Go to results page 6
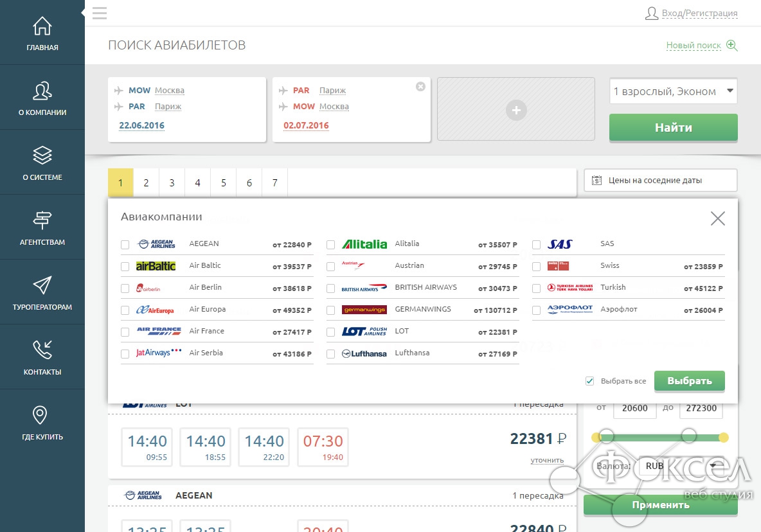This screenshot has width=761, height=532. (x=249, y=183)
